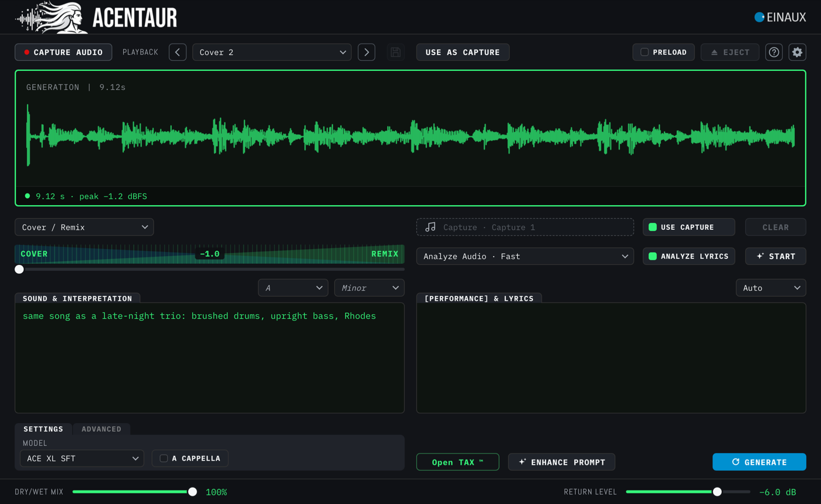
Task: Open the Analyze Audio · Fast dropdown
Action: tap(525, 256)
